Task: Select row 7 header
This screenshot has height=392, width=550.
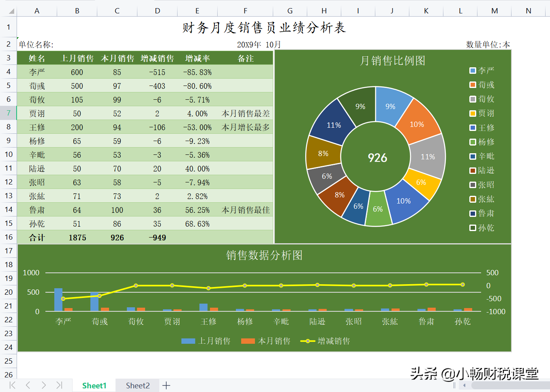Action: [8, 113]
